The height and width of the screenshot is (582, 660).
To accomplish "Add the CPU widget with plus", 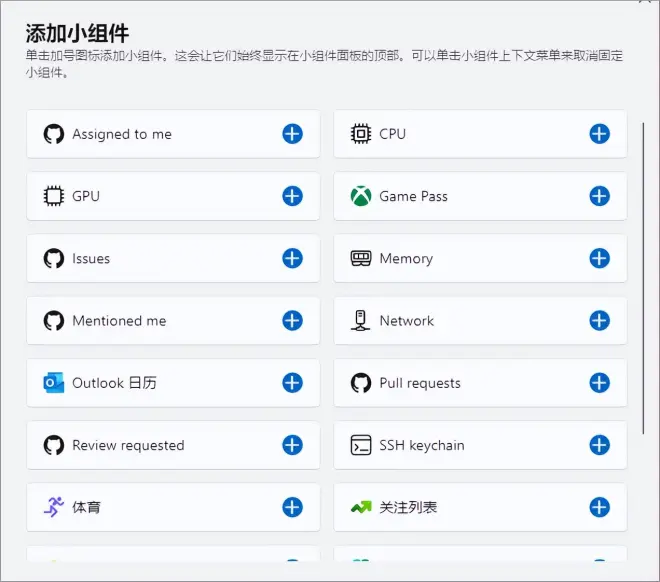I will (599, 134).
